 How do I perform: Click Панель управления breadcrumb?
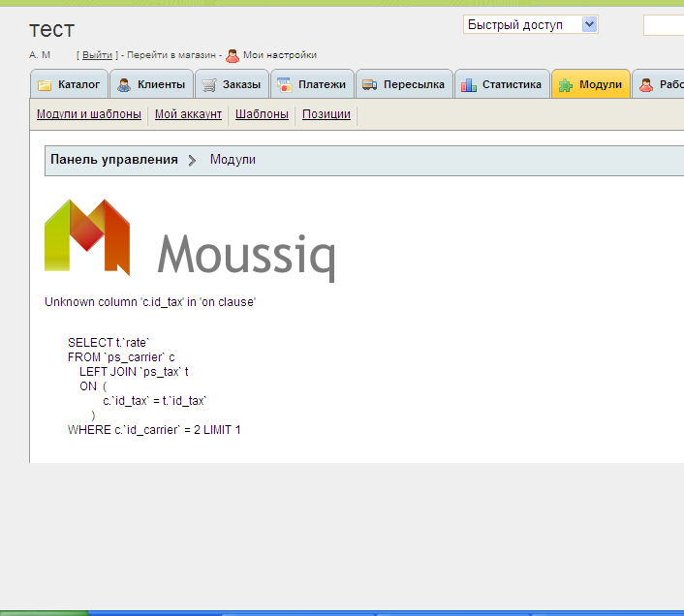click(114, 160)
